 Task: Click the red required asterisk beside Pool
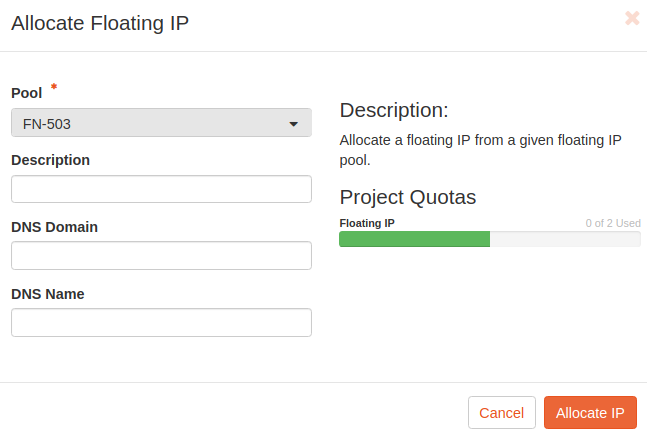pos(54,88)
